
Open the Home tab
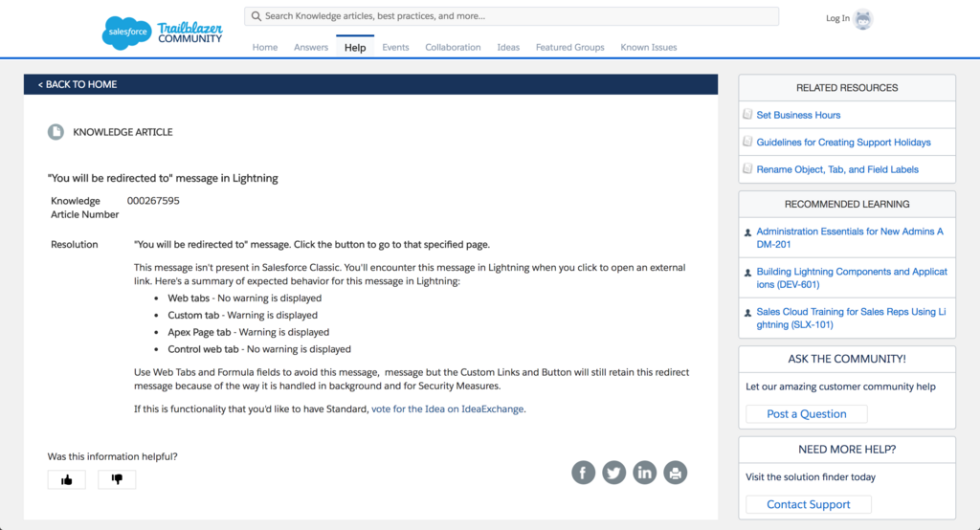tap(265, 48)
